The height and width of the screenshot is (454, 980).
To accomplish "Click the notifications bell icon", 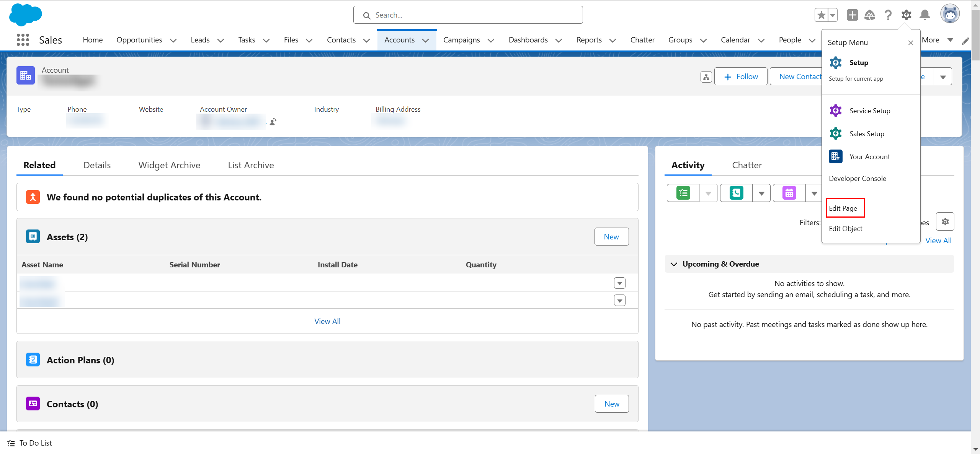I will 925,15.
